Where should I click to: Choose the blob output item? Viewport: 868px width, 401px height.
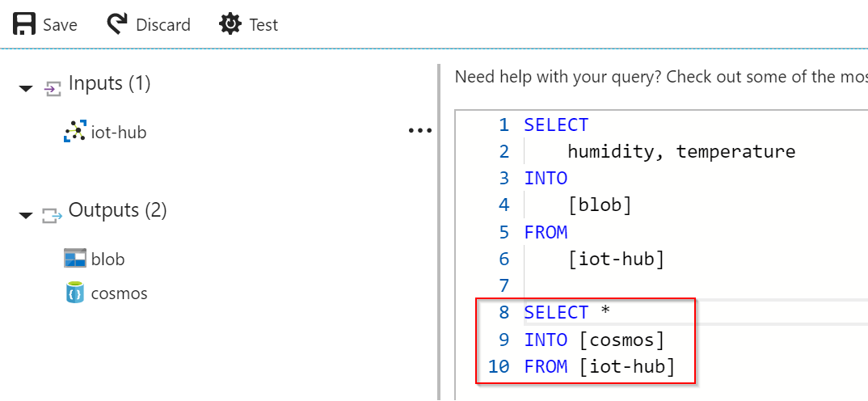pos(108,259)
